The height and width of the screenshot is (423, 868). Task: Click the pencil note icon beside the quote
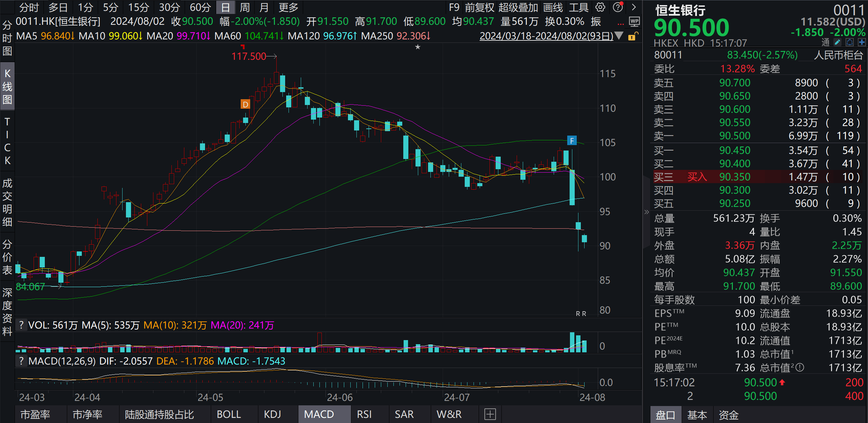[x=837, y=42]
